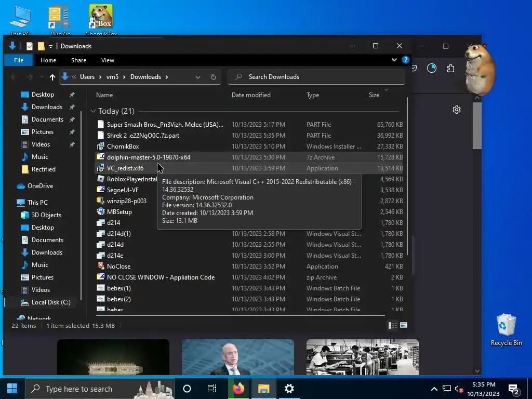Open the recent locations dropdown arrow
The width and height of the screenshot is (532, 399).
click(42, 77)
